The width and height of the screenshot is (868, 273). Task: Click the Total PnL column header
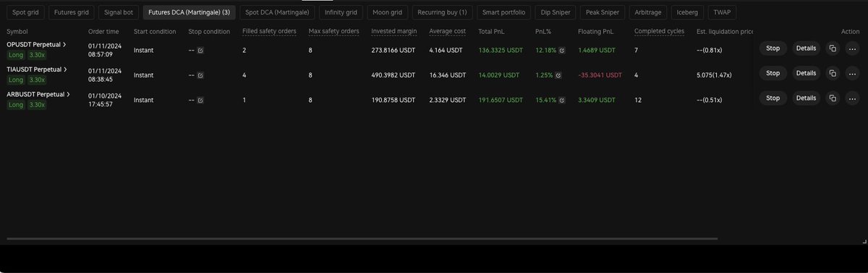pyautogui.click(x=491, y=31)
